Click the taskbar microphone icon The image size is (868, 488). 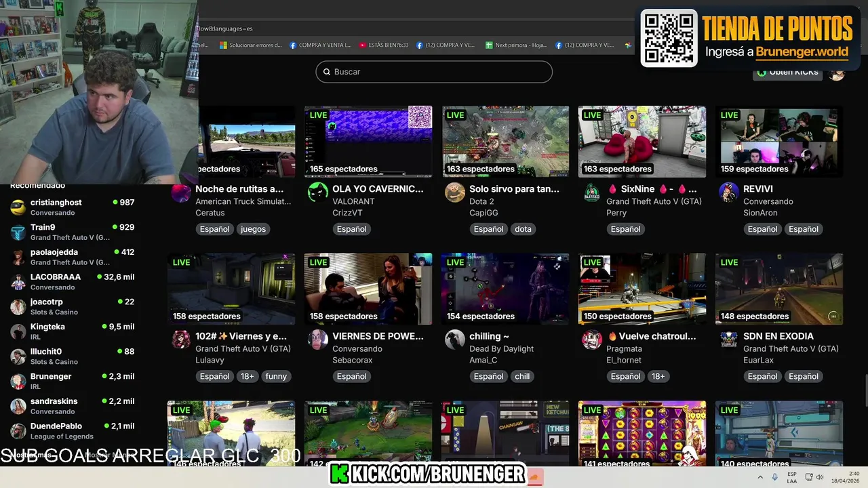(x=775, y=477)
